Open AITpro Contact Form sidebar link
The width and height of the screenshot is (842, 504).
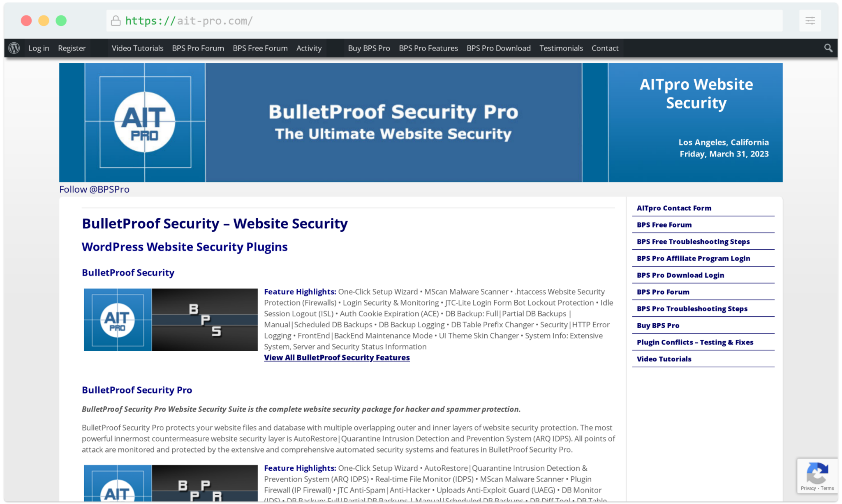(674, 208)
